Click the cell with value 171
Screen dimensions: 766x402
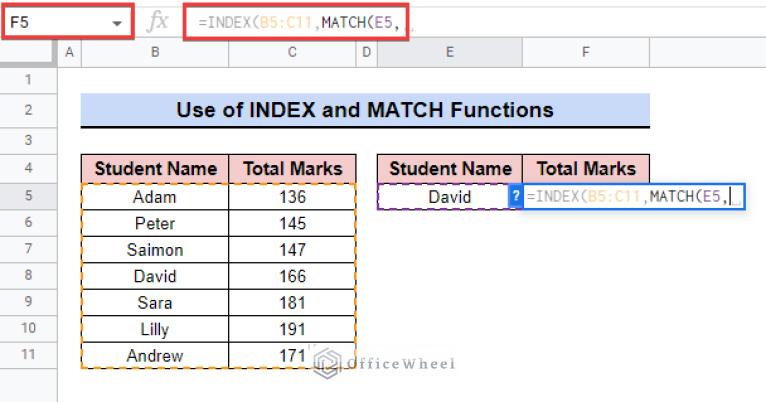click(292, 355)
